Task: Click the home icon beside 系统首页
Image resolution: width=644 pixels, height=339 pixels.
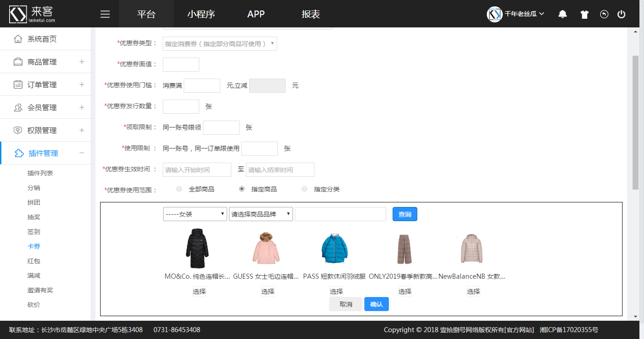Action: point(18,39)
